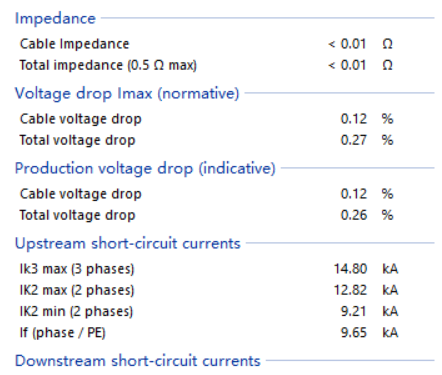The width and height of the screenshot is (442, 375).
Task: Click the Downstream short-circuit currents heading
Action: pos(138,361)
